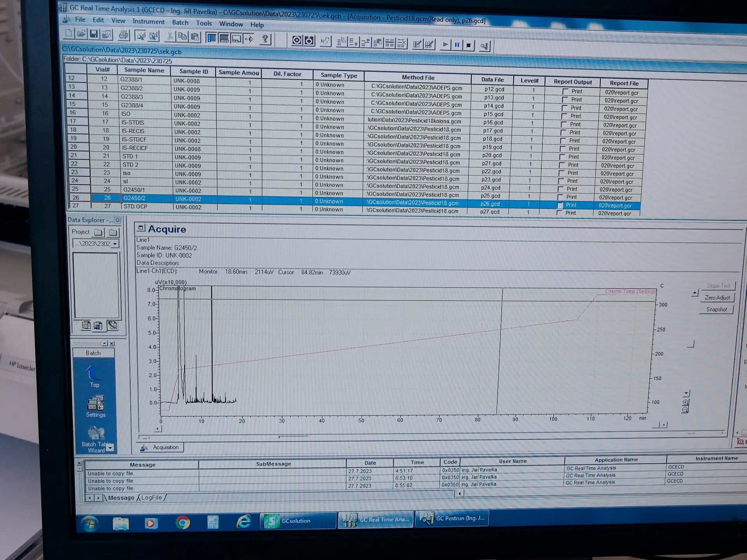Toggle Print checkbox for row p20.gcd
The width and height of the screenshot is (747, 560).
pos(563,157)
